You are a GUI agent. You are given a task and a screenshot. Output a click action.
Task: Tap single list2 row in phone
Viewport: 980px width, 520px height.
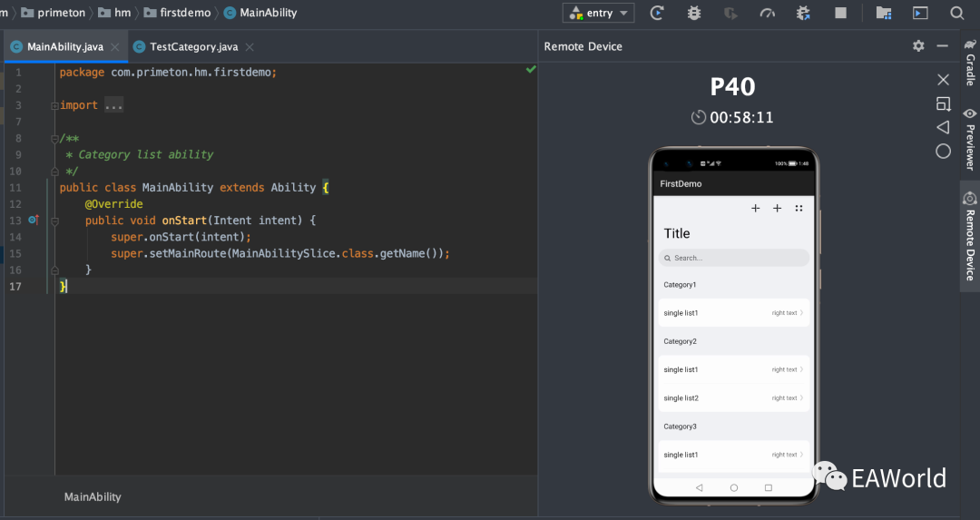[734, 397]
